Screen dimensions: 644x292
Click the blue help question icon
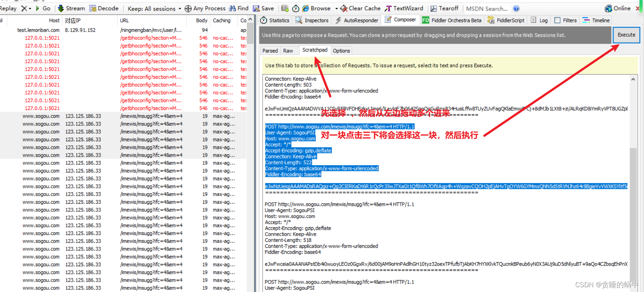pos(516,8)
